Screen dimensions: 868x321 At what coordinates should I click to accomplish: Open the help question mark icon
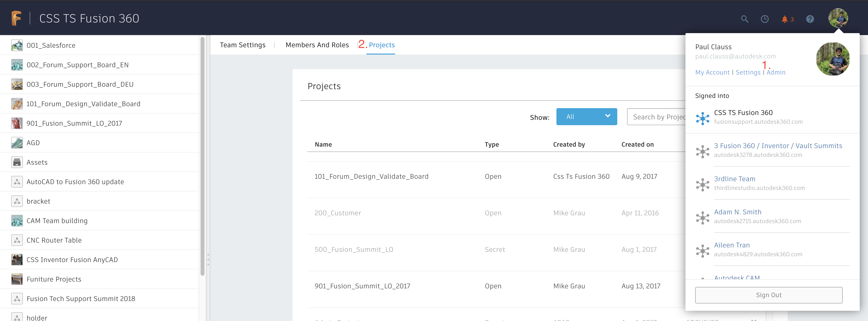pos(810,19)
